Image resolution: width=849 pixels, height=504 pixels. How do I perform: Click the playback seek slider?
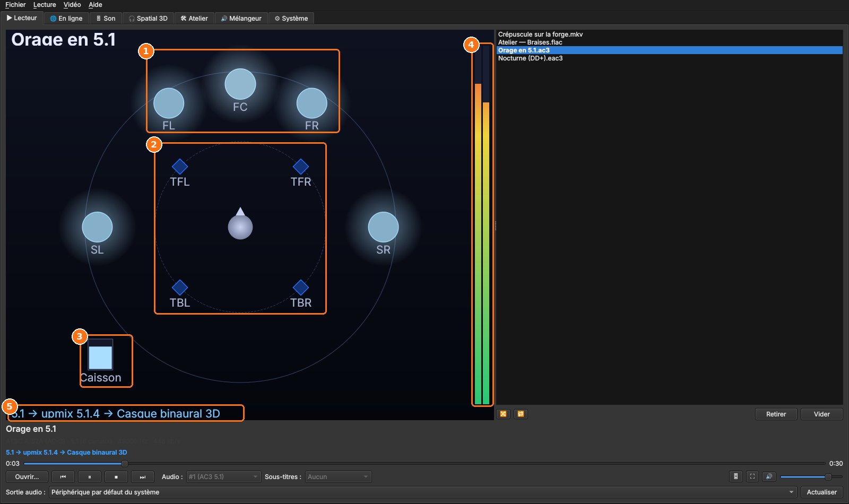[424, 464]
